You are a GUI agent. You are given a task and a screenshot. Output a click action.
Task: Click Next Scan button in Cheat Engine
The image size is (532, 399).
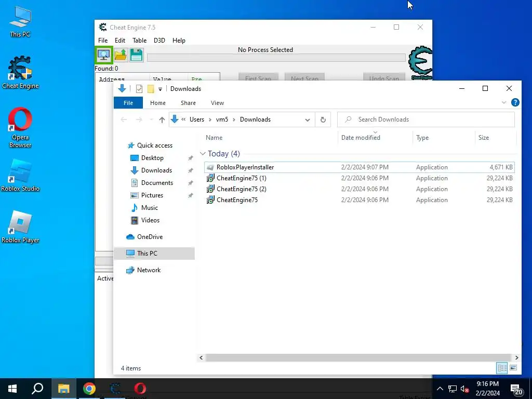[304, 77]
